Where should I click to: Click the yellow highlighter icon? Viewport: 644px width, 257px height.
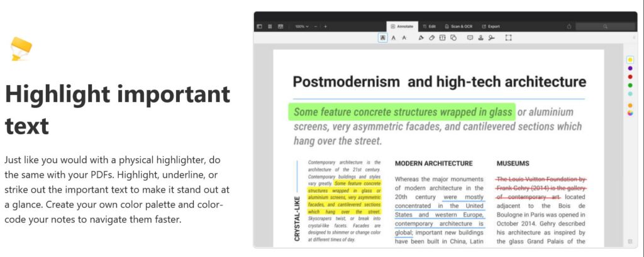pyautogui.click(x=21, y=49)
